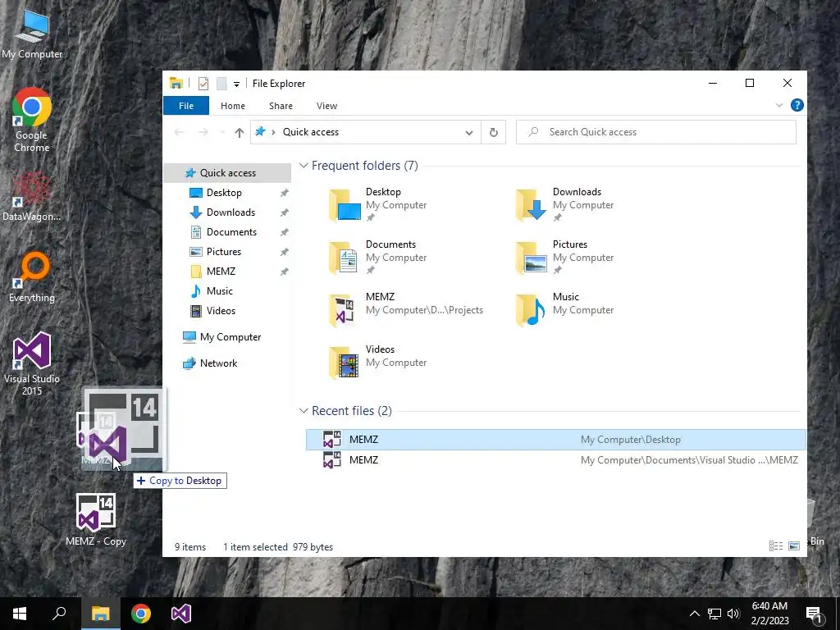
Task: Go up one level with Up arrow
Action: coord(239,132)
